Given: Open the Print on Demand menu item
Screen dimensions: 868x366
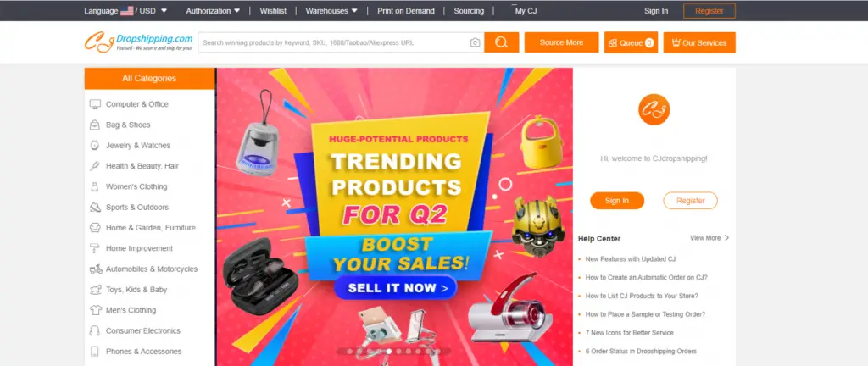Looking at the screenshot, I should pos(406,10).
